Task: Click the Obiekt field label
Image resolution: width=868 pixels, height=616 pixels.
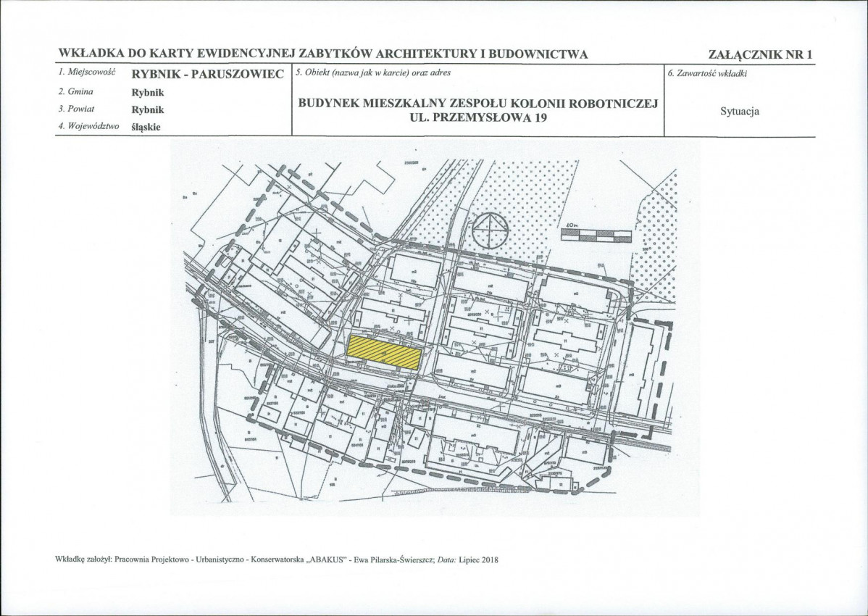Action: click(373, 72)
